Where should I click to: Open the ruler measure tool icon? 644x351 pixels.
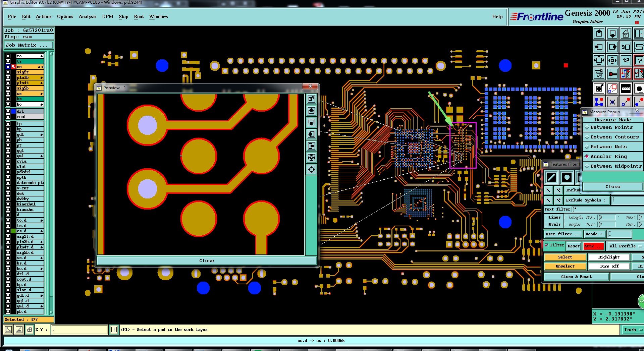tap(626, 89)
